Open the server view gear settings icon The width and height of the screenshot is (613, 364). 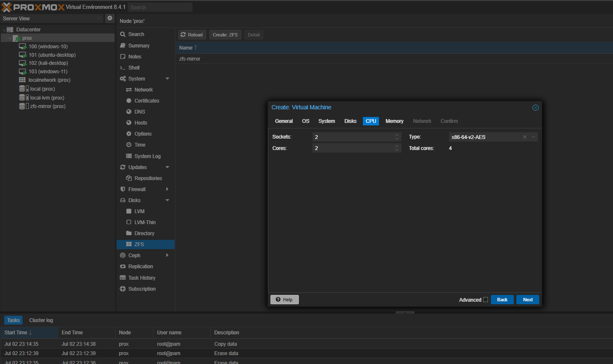pos(110,18)
